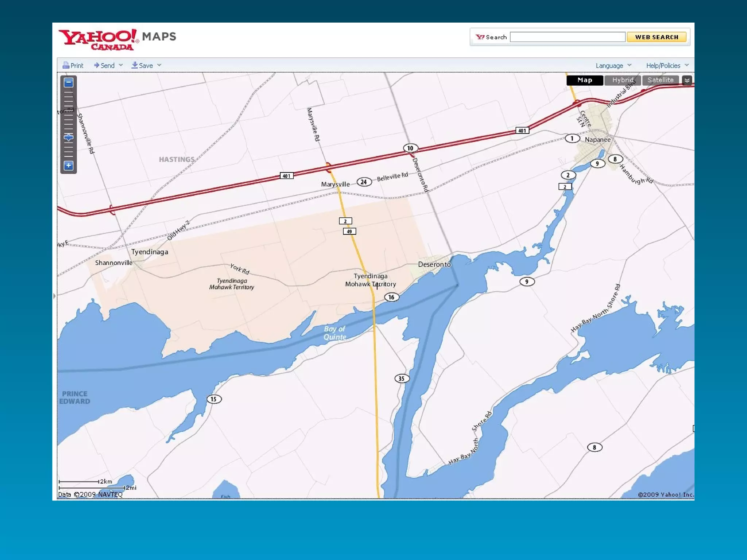Click the zoom slider handle
Screen dimensions: 747x560
coord(68,137)
